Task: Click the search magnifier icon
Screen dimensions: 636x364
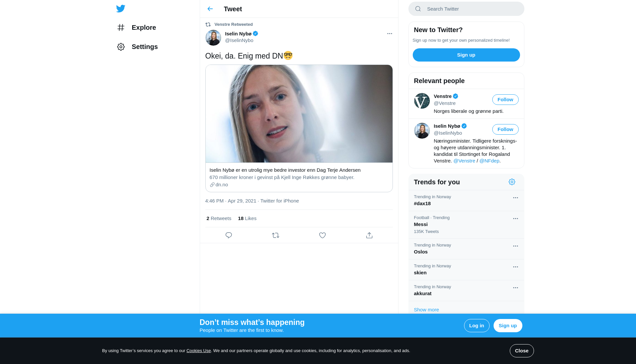Action: pos(418,9)
